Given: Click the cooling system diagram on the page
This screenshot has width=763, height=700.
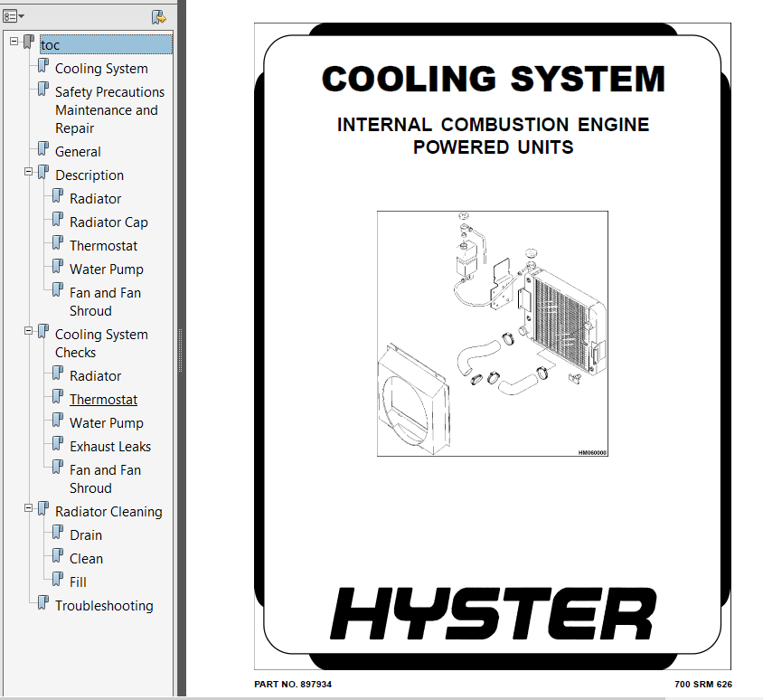Looking at the screenshot, I should point(493,334).
